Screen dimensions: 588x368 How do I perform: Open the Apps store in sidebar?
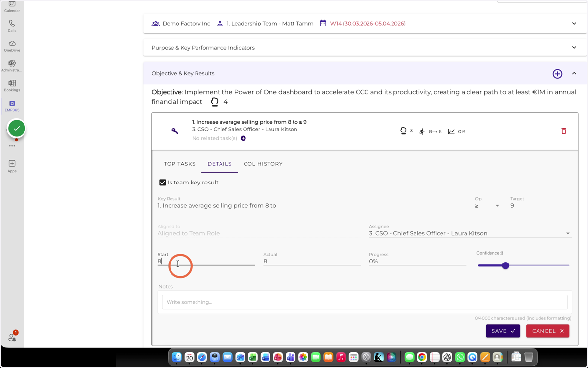[x=12, y=166]
